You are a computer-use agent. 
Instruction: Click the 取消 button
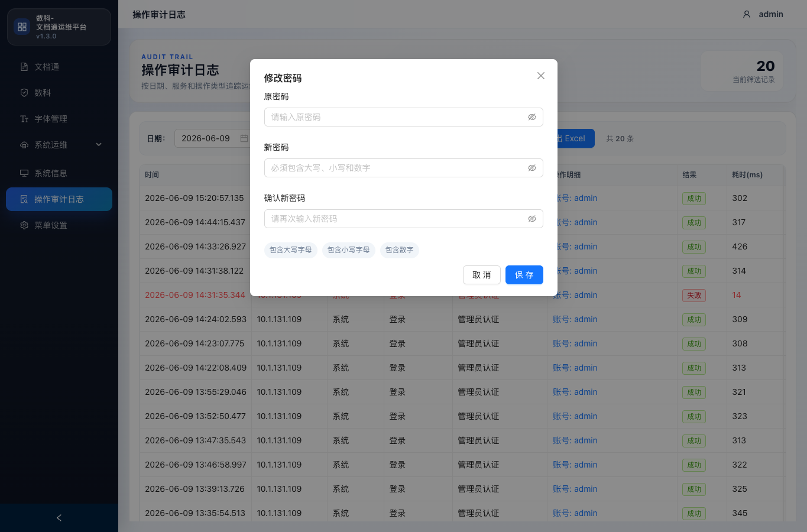tap(482, 275)
